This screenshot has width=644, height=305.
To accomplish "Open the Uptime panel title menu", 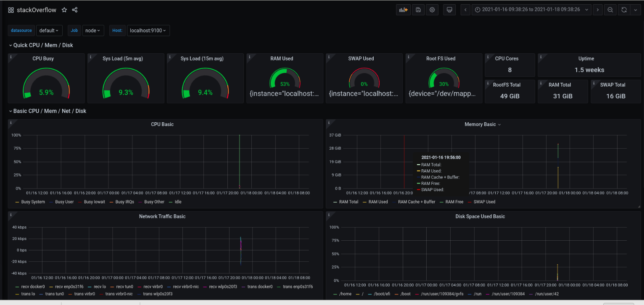I will [586, 58].
